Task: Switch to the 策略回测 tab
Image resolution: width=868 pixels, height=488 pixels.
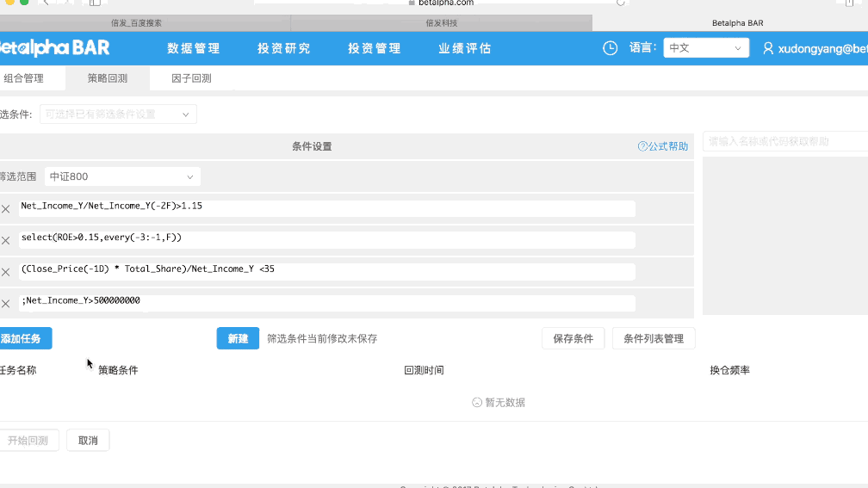Action: 108,78
